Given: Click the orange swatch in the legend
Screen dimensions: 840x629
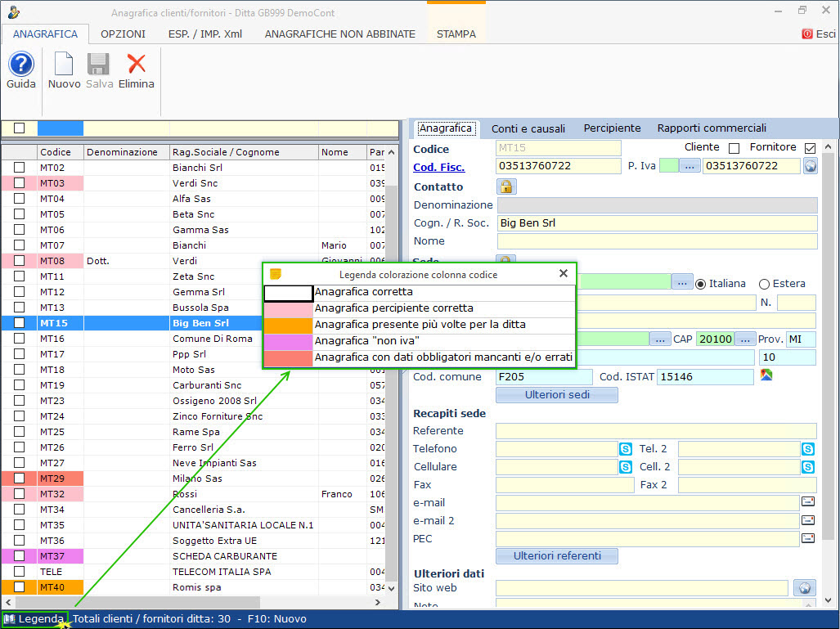Looking at the screenshot, I should pyautogui.click(x=288, y=325).
